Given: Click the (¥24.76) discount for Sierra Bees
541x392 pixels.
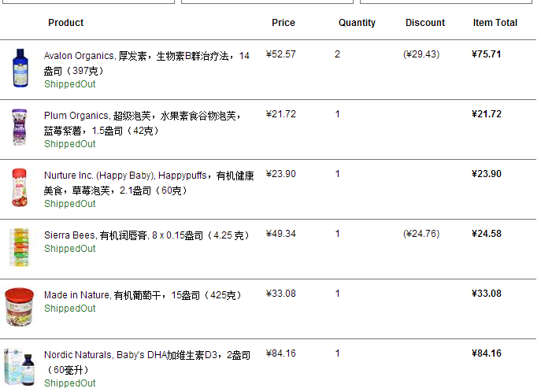Looking at the screenshot, I should (x=421, y=234).
